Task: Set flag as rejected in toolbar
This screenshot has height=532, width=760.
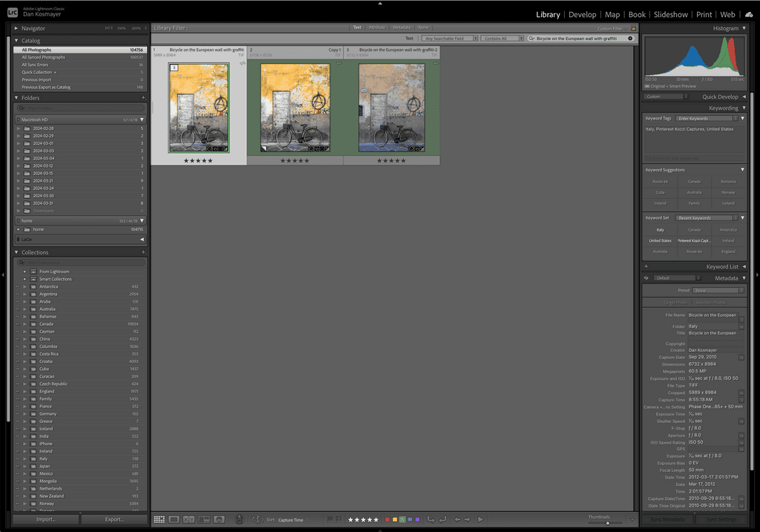Action: 338,519
